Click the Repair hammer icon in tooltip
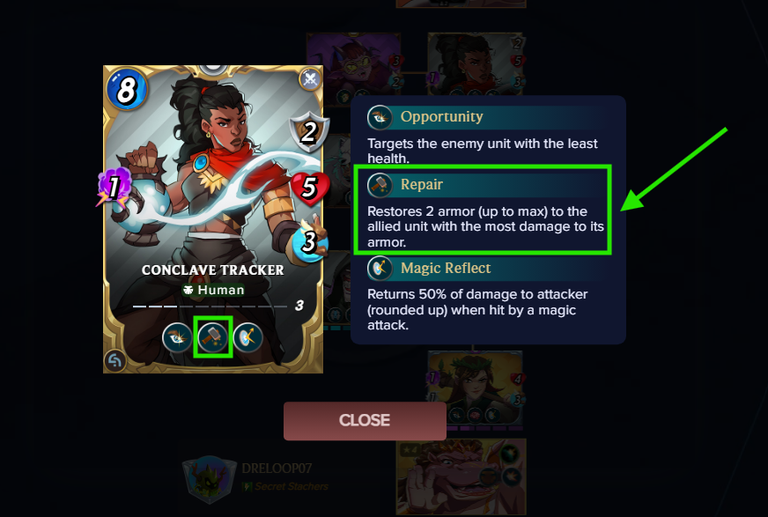 pyautogui.click(x=380, y=185)
